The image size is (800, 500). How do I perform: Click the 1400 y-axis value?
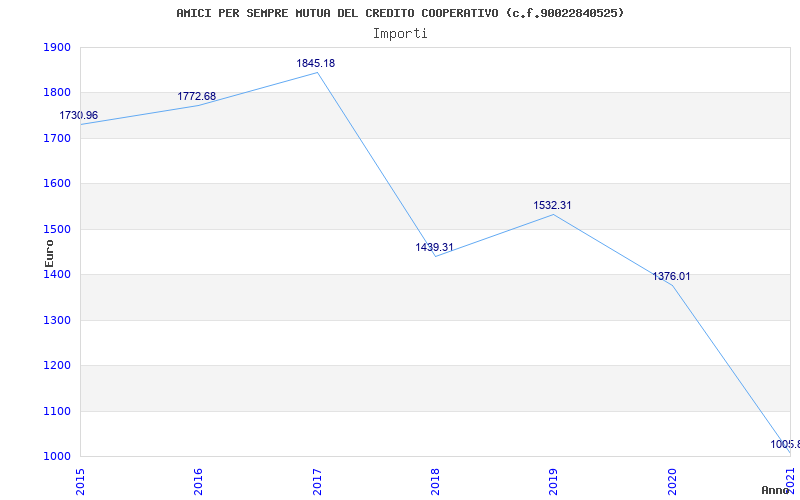(57, 274)
